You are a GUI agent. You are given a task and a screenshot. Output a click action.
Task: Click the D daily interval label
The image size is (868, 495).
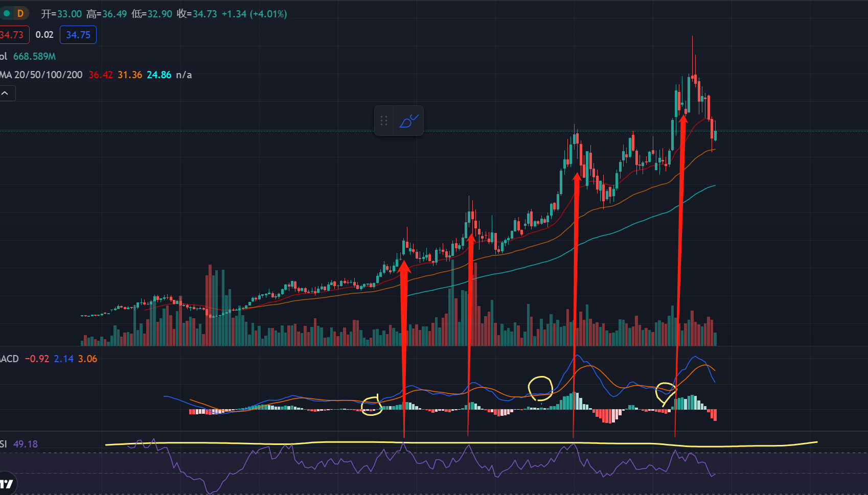point(20,14)
